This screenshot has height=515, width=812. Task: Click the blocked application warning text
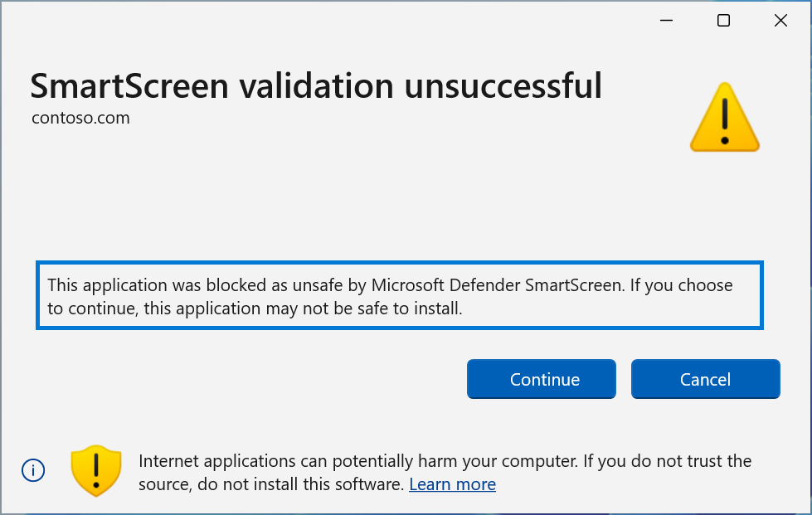coord(390,285)
